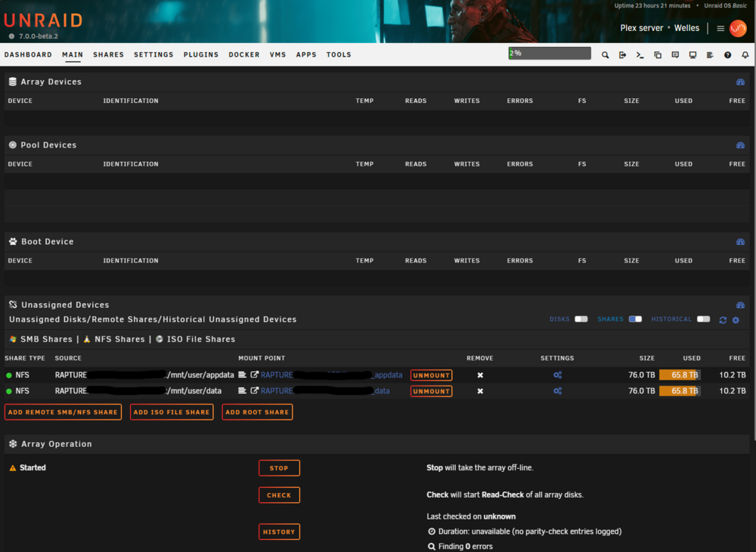756x552 pixels.
Task: Open the RAPTURE data mount point link
Action: tap(325, 391)
